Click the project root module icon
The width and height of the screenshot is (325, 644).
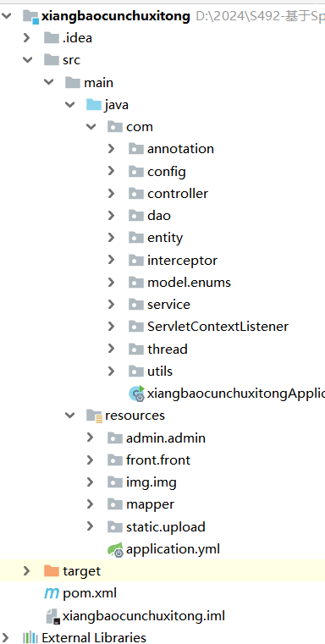(30, 16)
